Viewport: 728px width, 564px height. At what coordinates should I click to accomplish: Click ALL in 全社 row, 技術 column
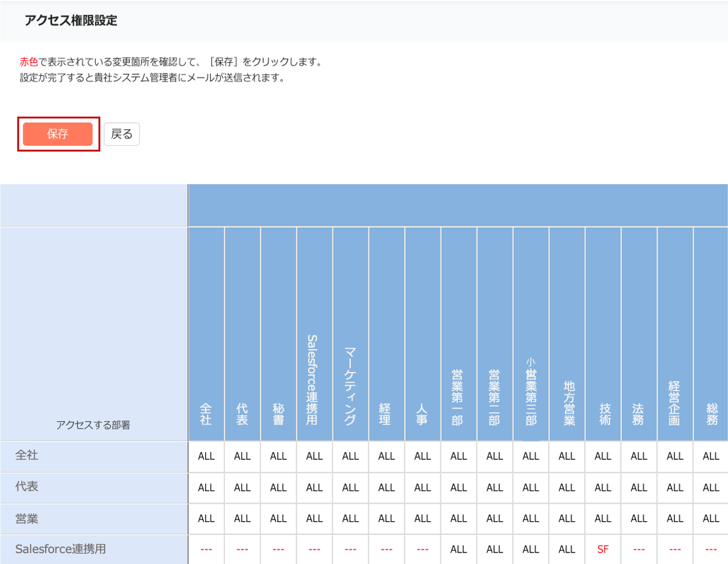(x=603, y=456)
